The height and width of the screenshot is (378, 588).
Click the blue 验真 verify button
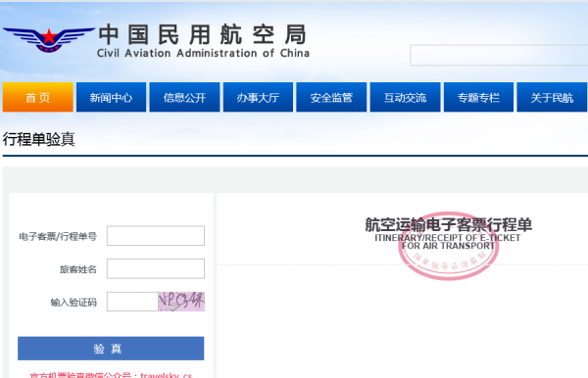pyautogui.click(x=111, y=349)
